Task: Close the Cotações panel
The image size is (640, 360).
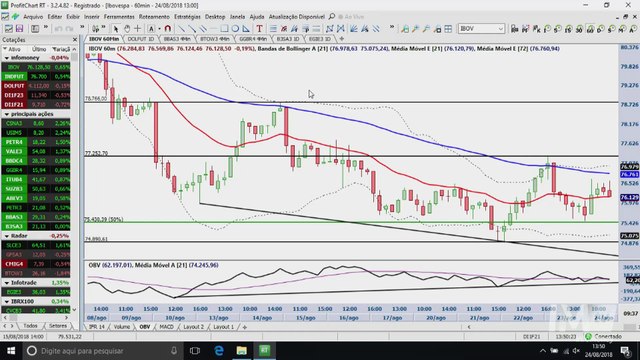Action: (x=75, y=40)
